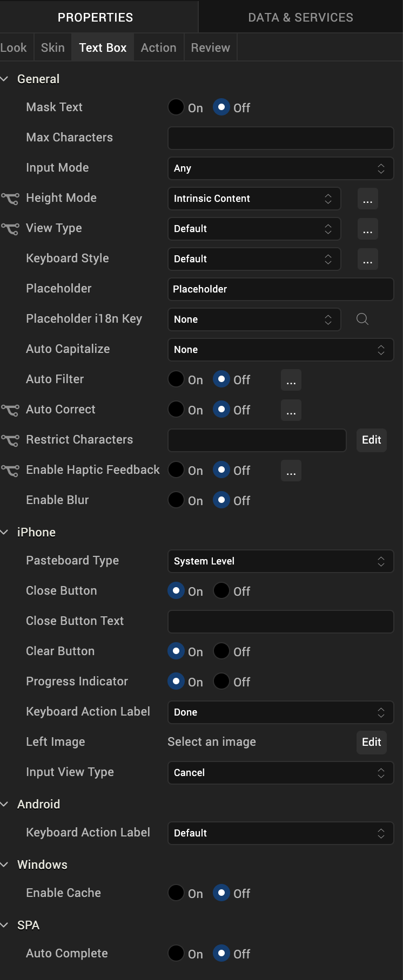This screenshot has width=403, height=980.
Task: Open the Data & Services tab
Action: coord(300,17)
